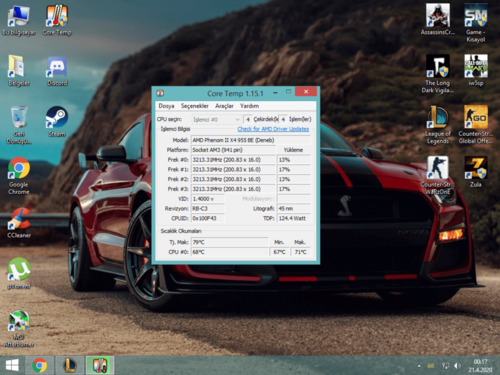Open Chrome from the taskbar
Image resolution: width=500 pixels, height=375 pixels.
click(40, 365)
